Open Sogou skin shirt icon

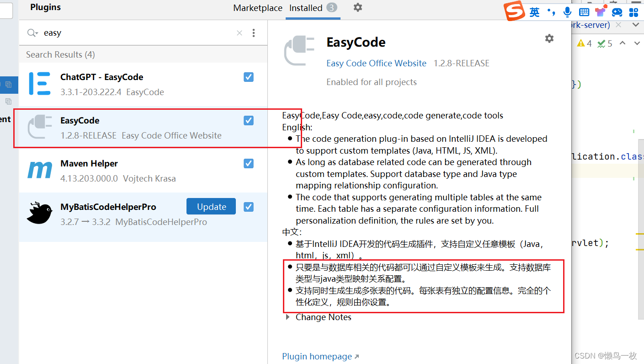coord(600,12)
